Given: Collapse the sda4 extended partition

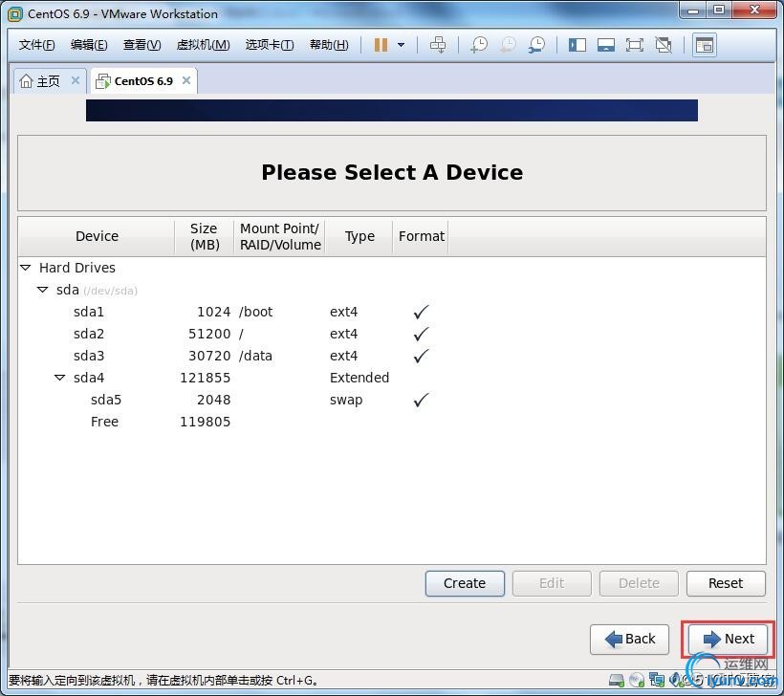Looking at the screenshot, I should (59, 378).
